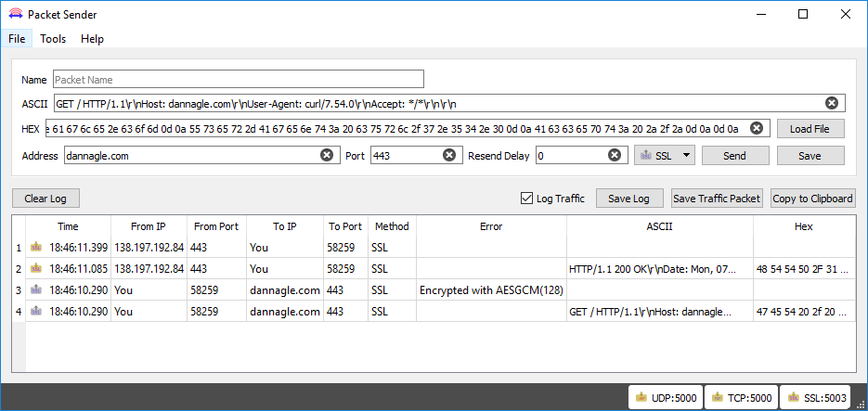The height and width of the screenshot is (411, 868).
Task: Click the From IP column header
Action: pyautogui.click(x=148, y=225)
